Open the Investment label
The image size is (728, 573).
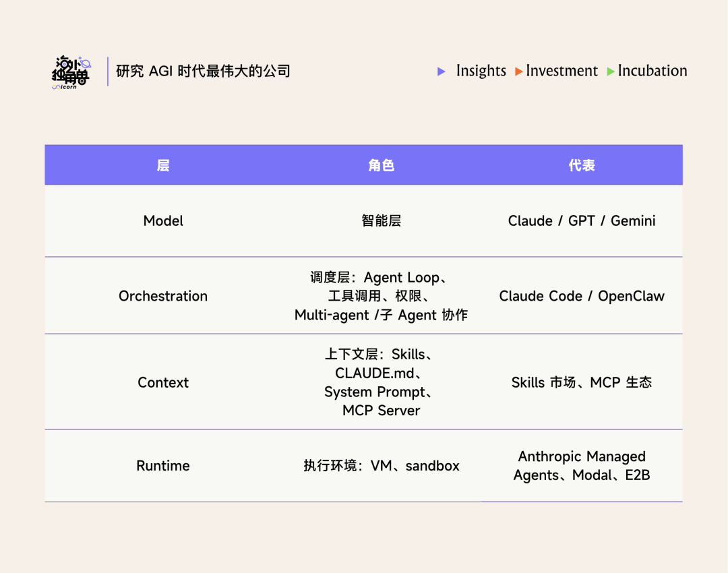click(x=562, y=71)
